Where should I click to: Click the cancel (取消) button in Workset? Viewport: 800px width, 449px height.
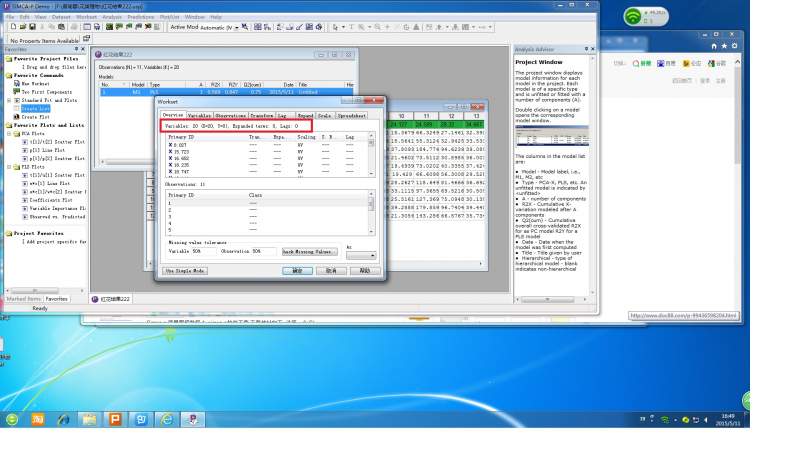(331, 271)
